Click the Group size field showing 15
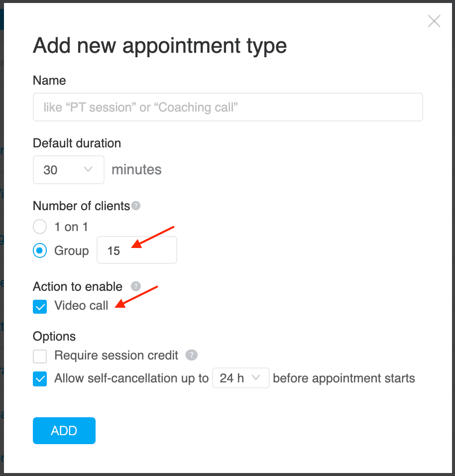This screenshot has height=476, width=455. [136, 250]
